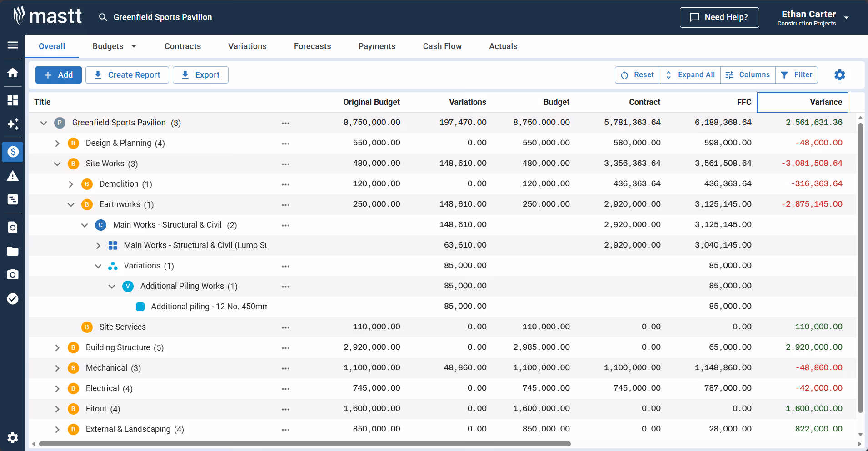Image resolution: width=868 pixels, height=451 pixels.
Task: Click the Risk warning triangle sidebar icon
Action: [x=12, y=176]
